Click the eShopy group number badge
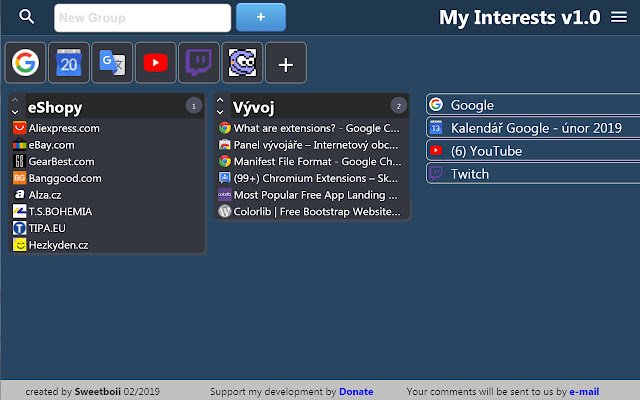Image resolution: width=640 pixels, height=400 pixels. tap(193, 106)
